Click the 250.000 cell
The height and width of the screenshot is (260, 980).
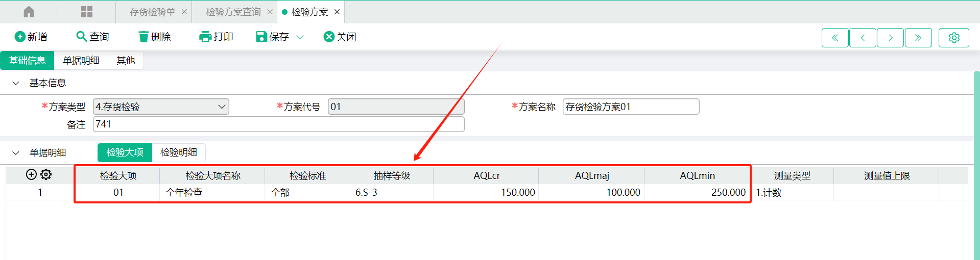pyautogui.click(x=697, y=192)
